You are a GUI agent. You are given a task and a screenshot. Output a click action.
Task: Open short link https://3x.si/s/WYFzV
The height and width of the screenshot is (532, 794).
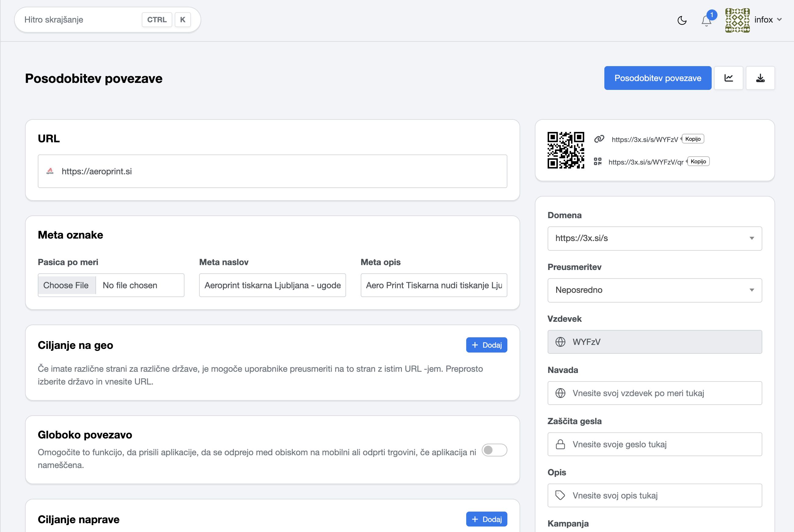pos(645,140)
